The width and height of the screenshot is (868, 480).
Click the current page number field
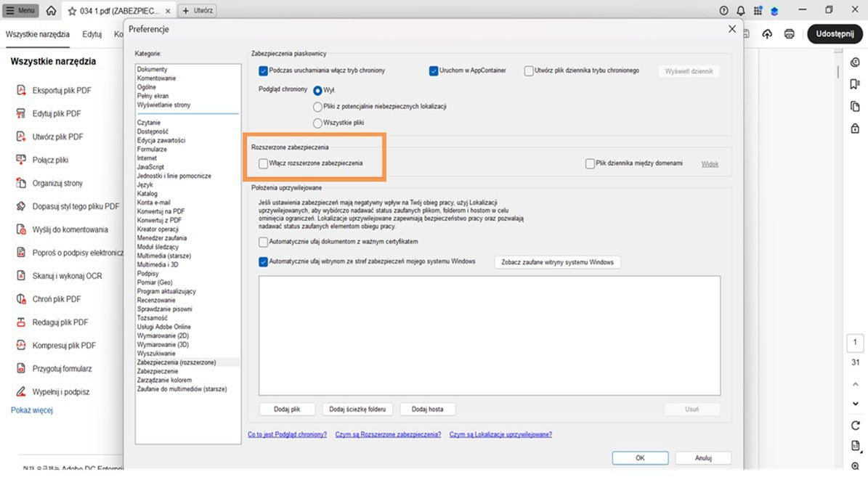855,343
